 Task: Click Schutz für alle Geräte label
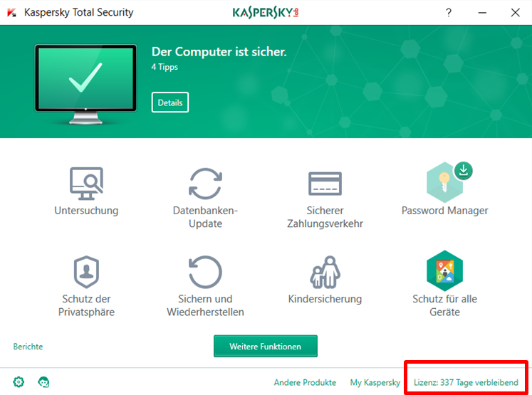pos(444,305)
